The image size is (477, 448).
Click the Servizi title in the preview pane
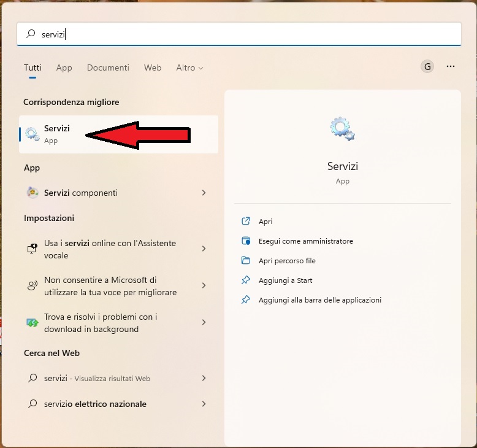click(x=343, y=166)
